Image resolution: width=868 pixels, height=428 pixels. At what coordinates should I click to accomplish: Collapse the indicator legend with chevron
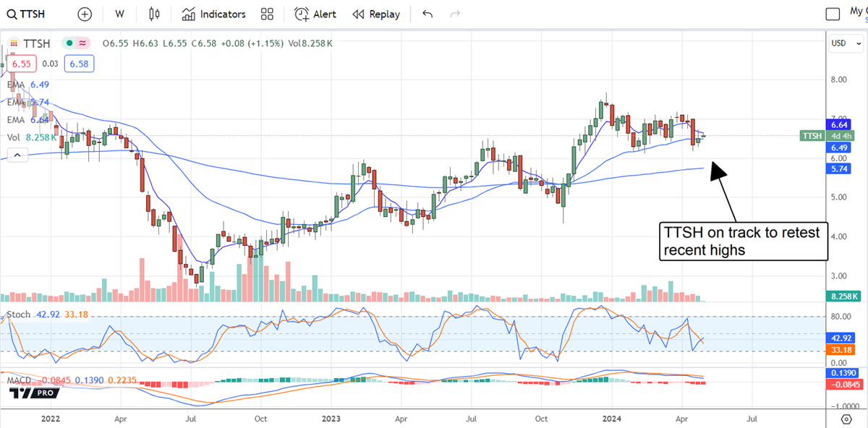coord(17,153)
